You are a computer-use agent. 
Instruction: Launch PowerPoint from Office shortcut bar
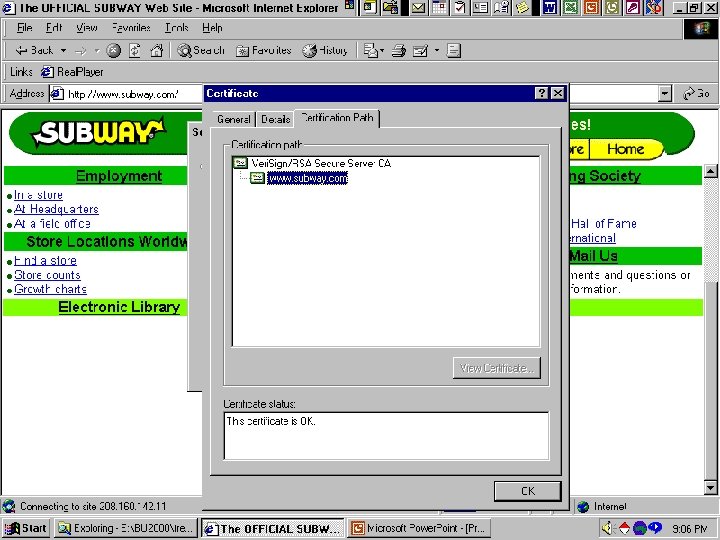591,7
